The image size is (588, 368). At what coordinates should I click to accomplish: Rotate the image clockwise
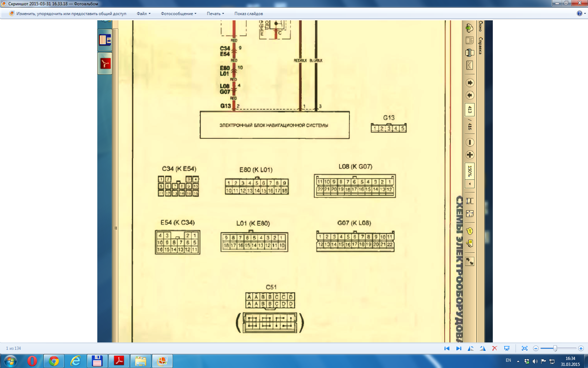483,348
